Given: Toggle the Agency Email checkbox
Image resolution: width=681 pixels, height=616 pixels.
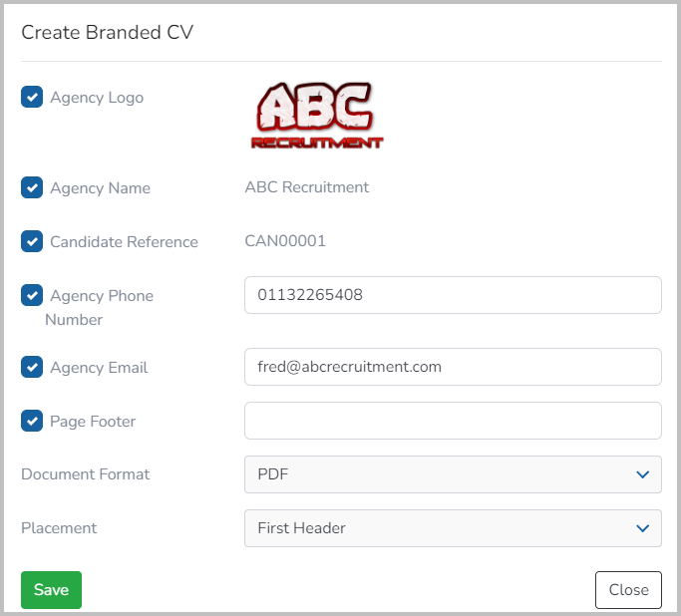Looking at the screenshot, I should pos(32,367).
